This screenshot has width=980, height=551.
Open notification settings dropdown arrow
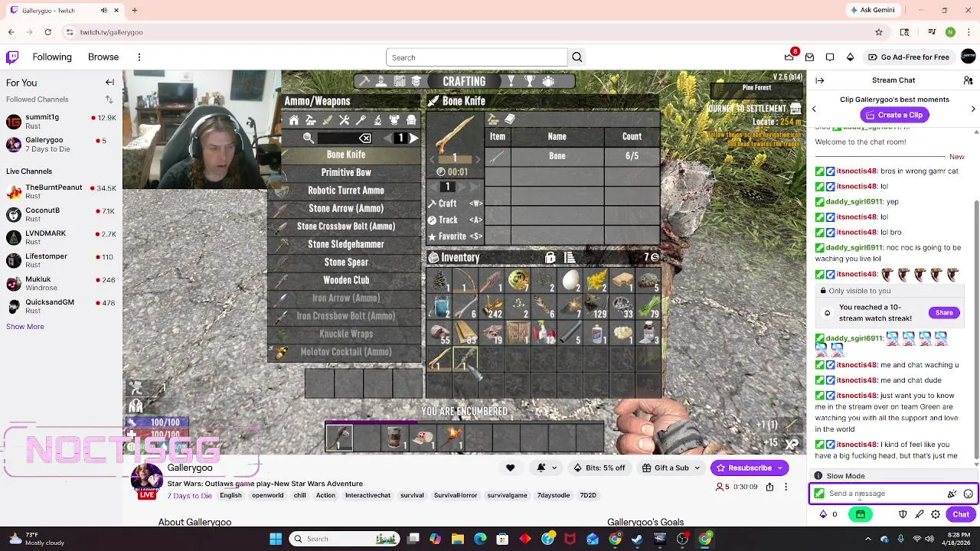pos(554,468)
